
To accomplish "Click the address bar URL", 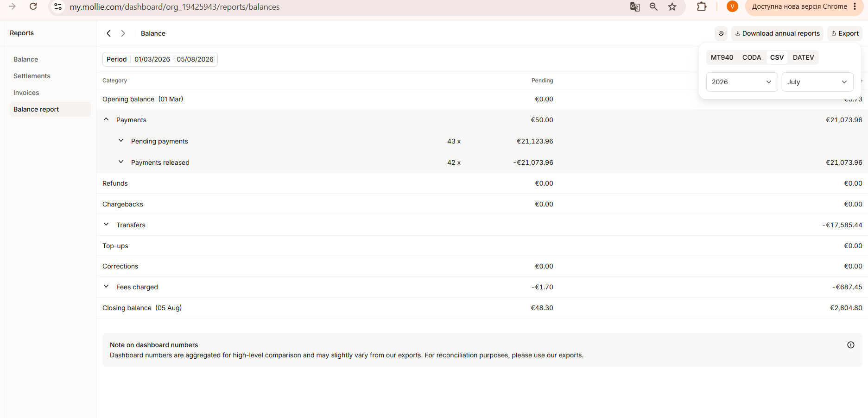I will [x=175, y=7].
